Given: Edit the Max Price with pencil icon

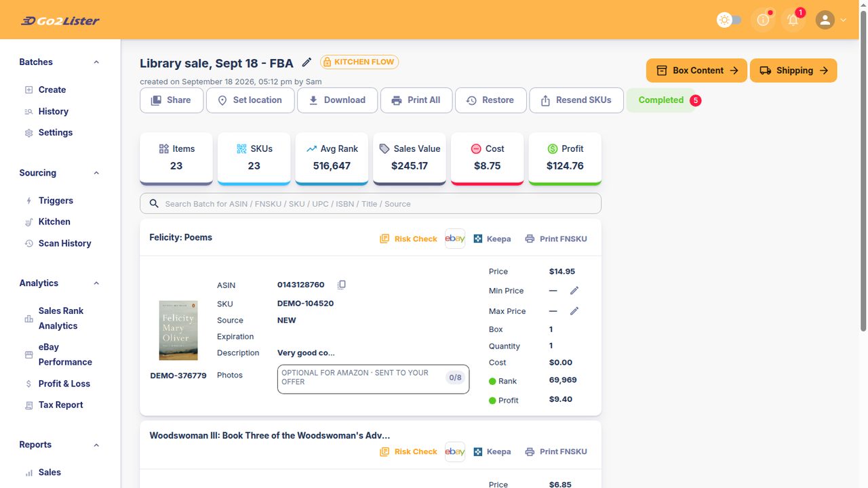Looking at the screenshot, I should coord(574,311).
